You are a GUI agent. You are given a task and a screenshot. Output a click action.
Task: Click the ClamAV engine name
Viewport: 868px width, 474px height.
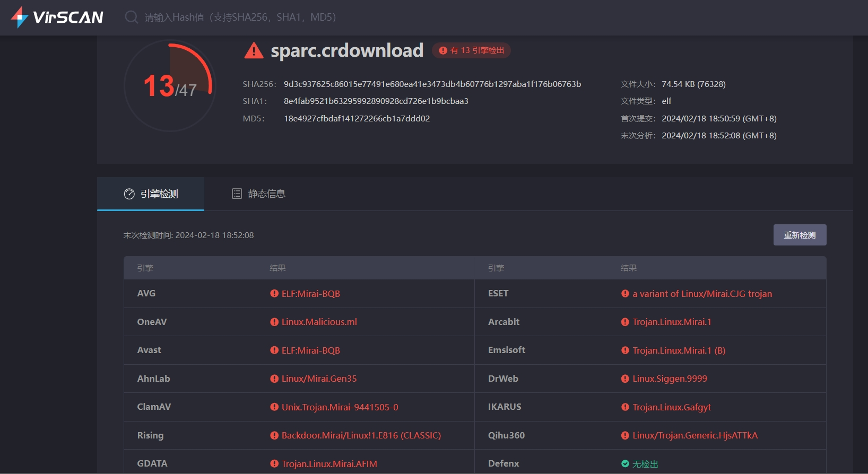(154, 407)
